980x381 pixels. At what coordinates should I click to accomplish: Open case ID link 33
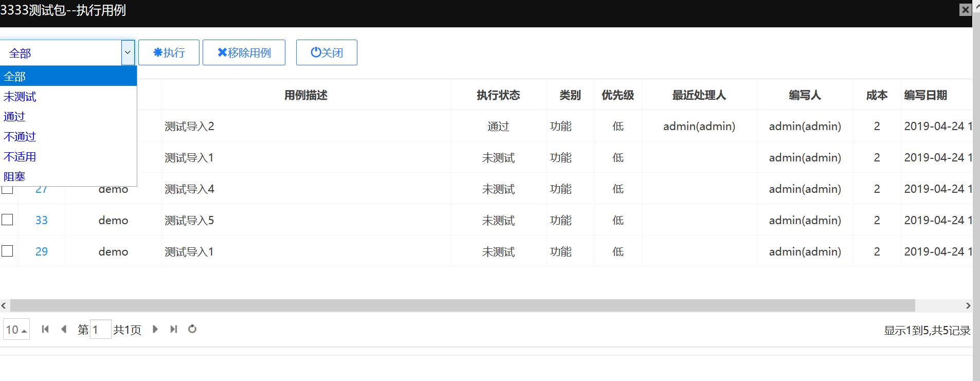tap(41, 220)
